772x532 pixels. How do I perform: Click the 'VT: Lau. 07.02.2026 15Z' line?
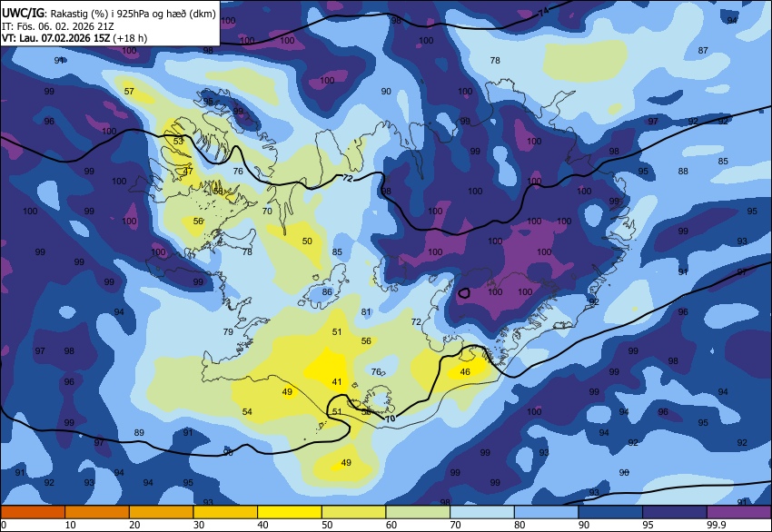[56, 38]
